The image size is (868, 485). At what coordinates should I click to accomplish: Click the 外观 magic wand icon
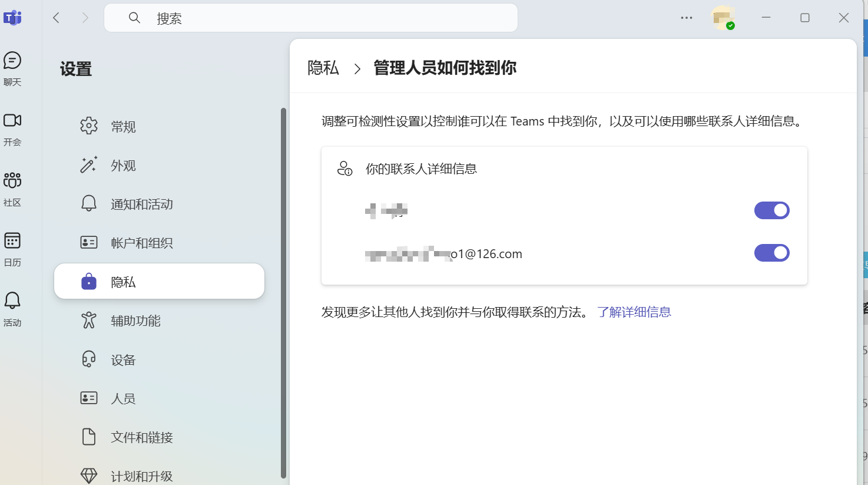[89, 164]
